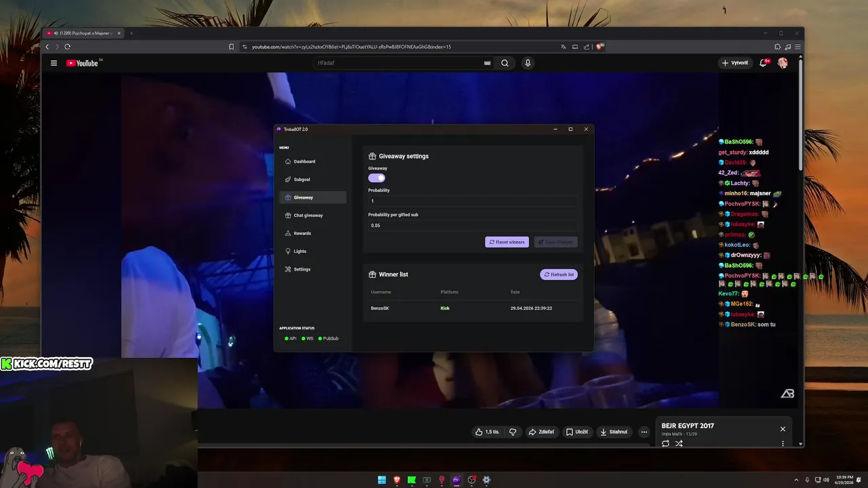Open the Windows Start button
The image size is (868, 488).
coord(382,480)
